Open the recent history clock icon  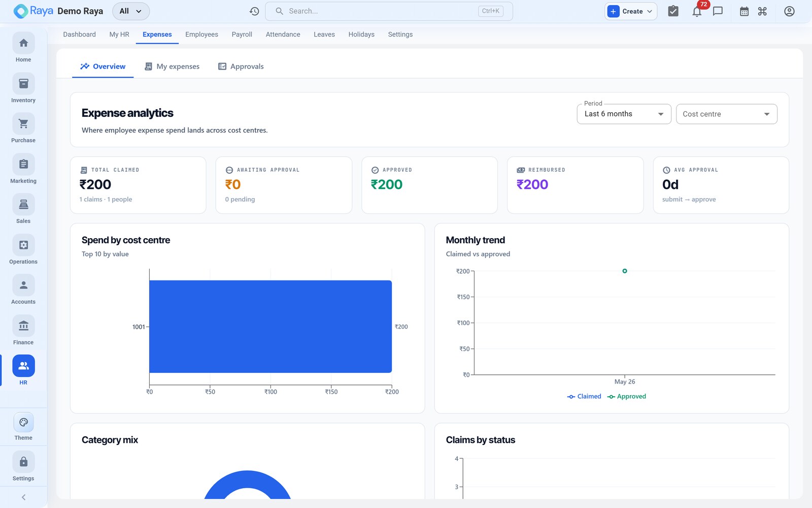click(x=254, y=11)
